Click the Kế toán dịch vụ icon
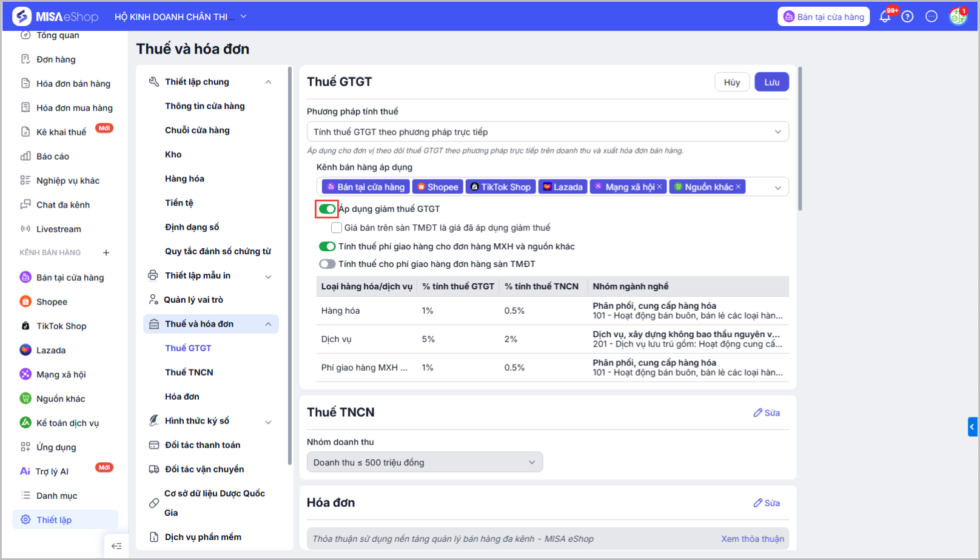Image resolution: width=980 pixels, height=560 pixels. (x=25, y=423)
